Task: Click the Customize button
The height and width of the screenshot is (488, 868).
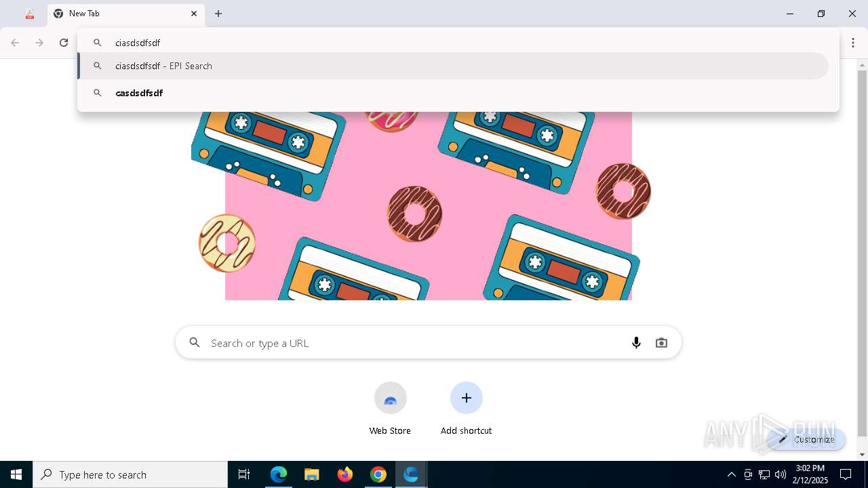Action: 807,439
